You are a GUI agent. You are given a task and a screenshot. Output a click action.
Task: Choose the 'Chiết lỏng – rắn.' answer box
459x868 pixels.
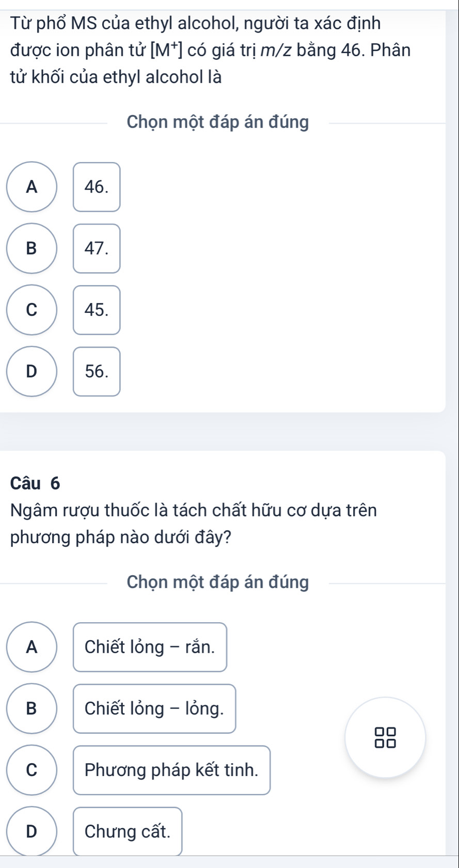point(150,647)
